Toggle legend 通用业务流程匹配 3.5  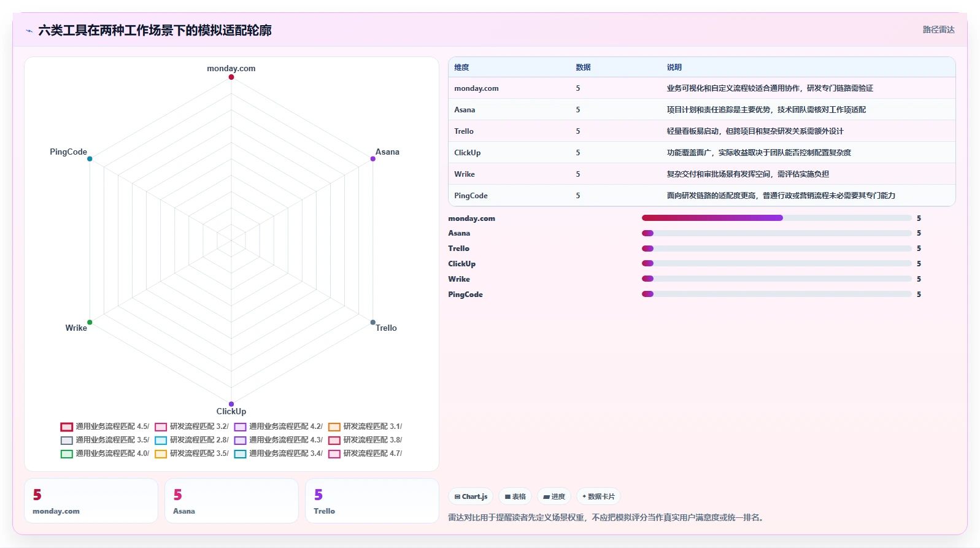pyautogui.click(x=105, y=440)
